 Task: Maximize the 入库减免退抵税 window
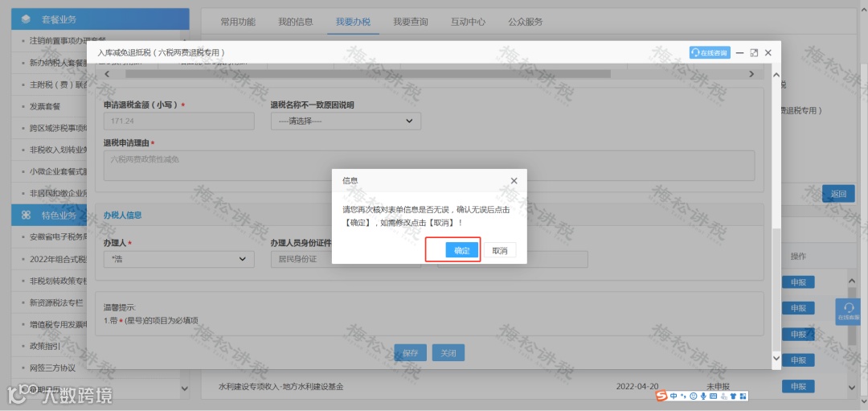(x=753, y=52)
